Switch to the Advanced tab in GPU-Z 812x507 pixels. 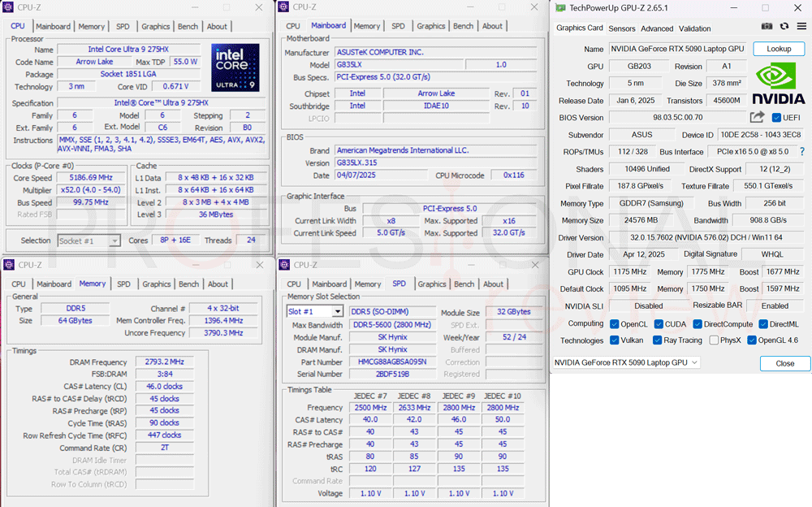tap(657, 28)
